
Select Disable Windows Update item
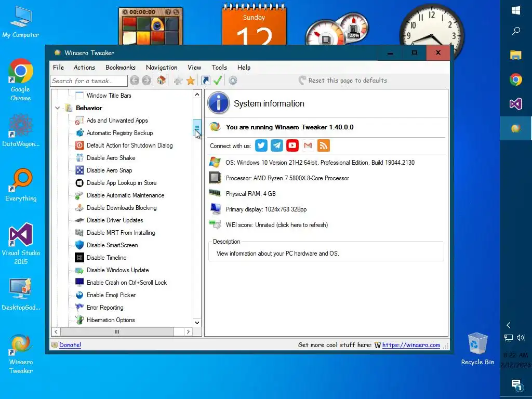click(x=118, y=270)
